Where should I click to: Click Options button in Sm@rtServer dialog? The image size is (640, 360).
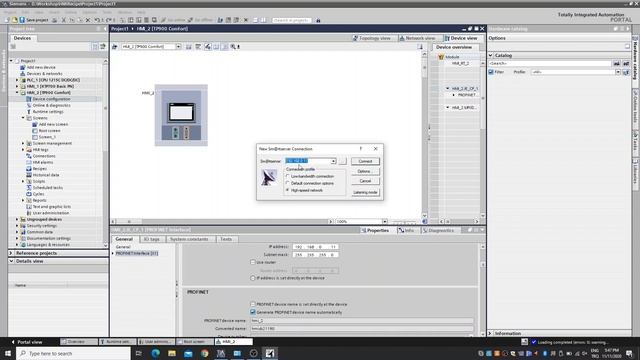(x=365, y=171)
